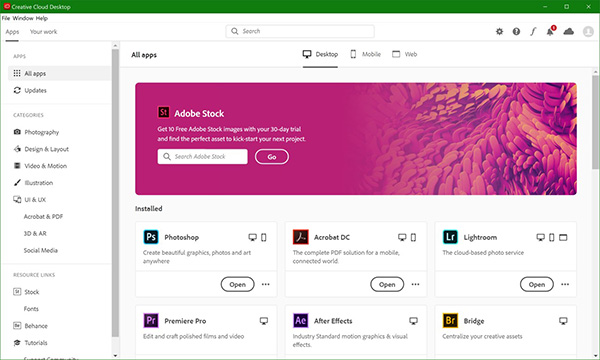The image size is (600, 360).
Task: Switch to the Mobile tab
Action: [x=366, y=54]
